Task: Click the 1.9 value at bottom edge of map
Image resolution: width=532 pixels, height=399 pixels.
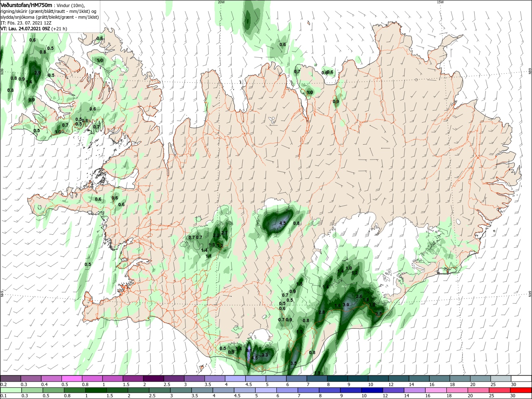Action: [317, 373]
